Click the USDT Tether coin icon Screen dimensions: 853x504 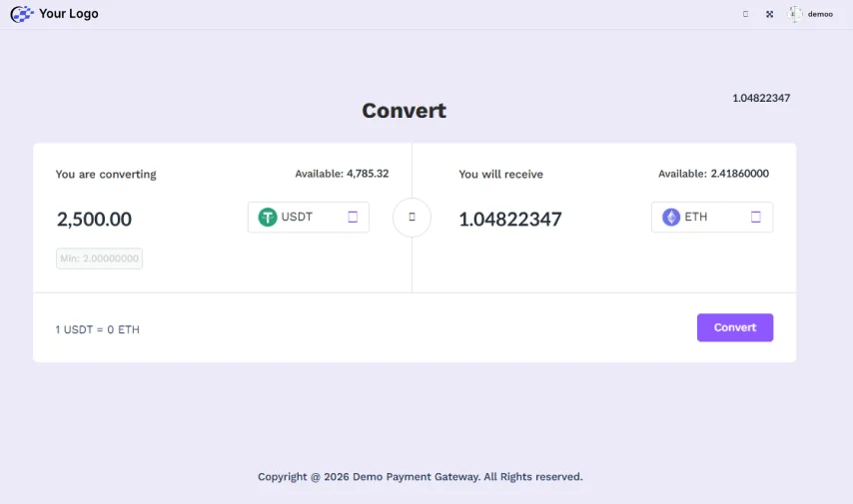(x=267, y=217)
